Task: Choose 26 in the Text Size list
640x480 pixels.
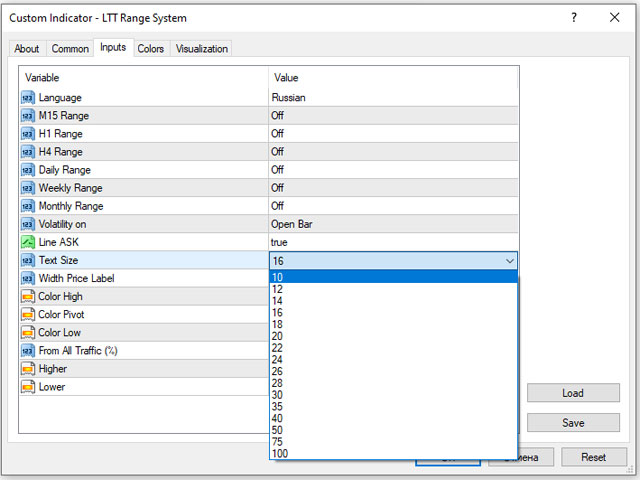Action: pyautogui.click(x=393, y=371)
